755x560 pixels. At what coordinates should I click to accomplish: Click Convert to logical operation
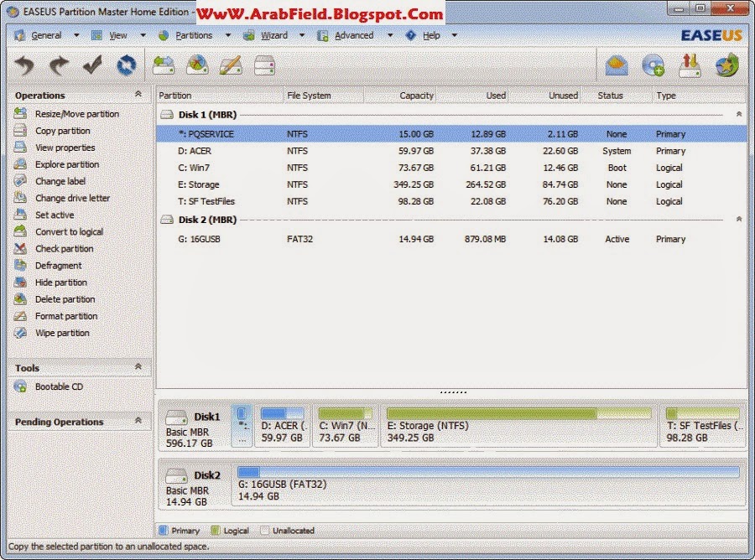coord(69,232)
